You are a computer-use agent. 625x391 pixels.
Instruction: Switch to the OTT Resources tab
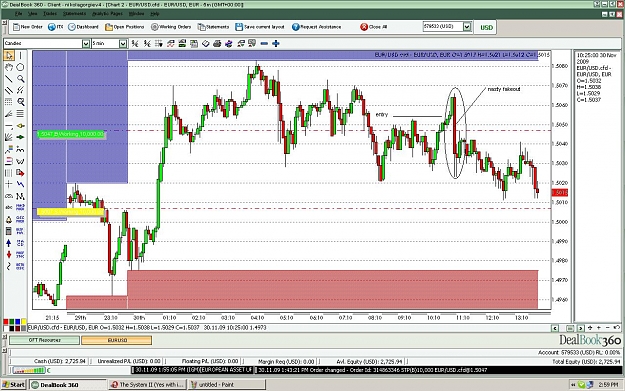tap(44, 340)
